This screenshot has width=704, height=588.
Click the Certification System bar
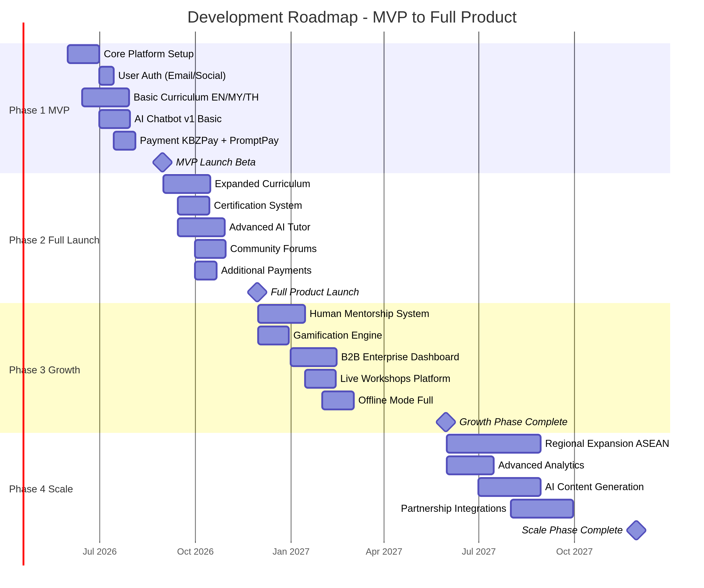pos(193,205)
